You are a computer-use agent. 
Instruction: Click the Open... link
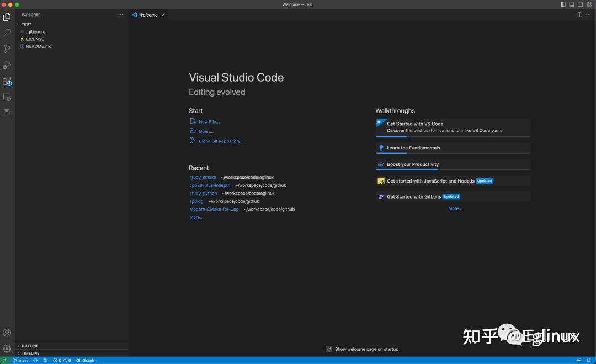(x=206, y=131)
